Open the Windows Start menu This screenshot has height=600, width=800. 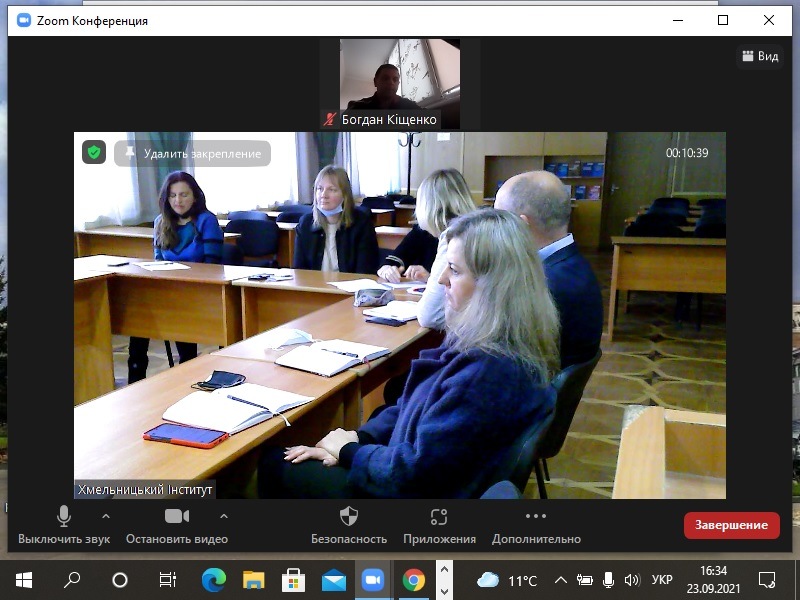(24, 580)
